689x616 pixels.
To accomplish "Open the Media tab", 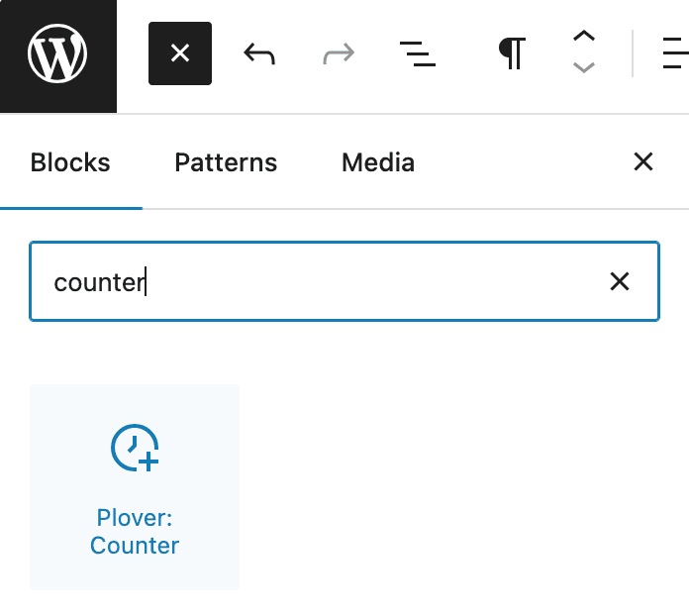I will [378, 162].
